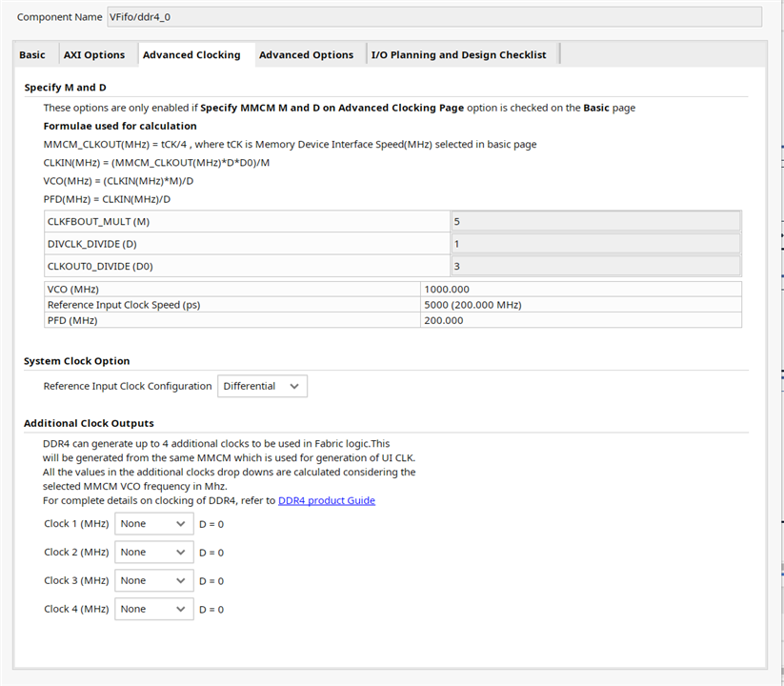784x686 pixels.
Task: Click the Formulae used for calculation heading
Action: 120,126
